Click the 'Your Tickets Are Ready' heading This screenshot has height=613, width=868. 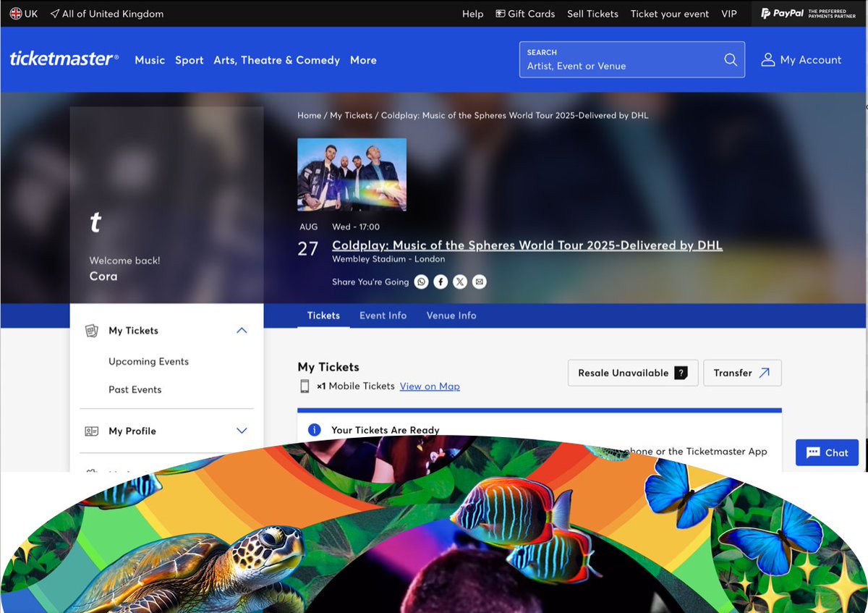386,430
